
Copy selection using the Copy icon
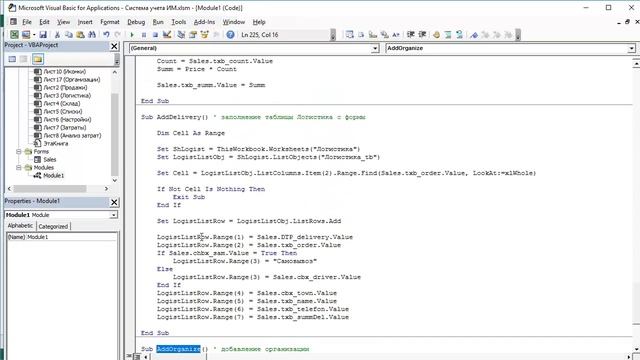point(69,35)
